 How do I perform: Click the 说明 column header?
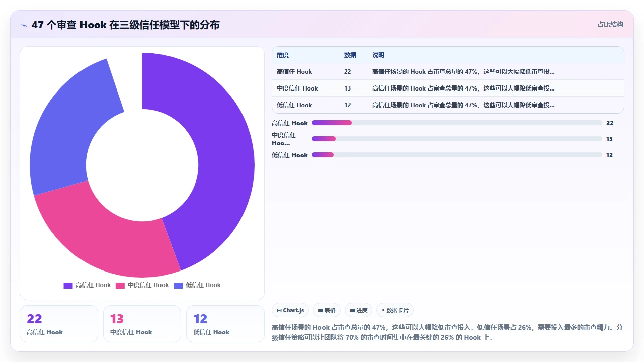[378, 55]
